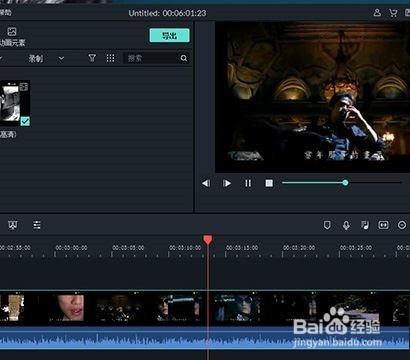Toggle the checkmark on the media thumbnail
This screenshot has height=360, width=410.
click(25, 121)
